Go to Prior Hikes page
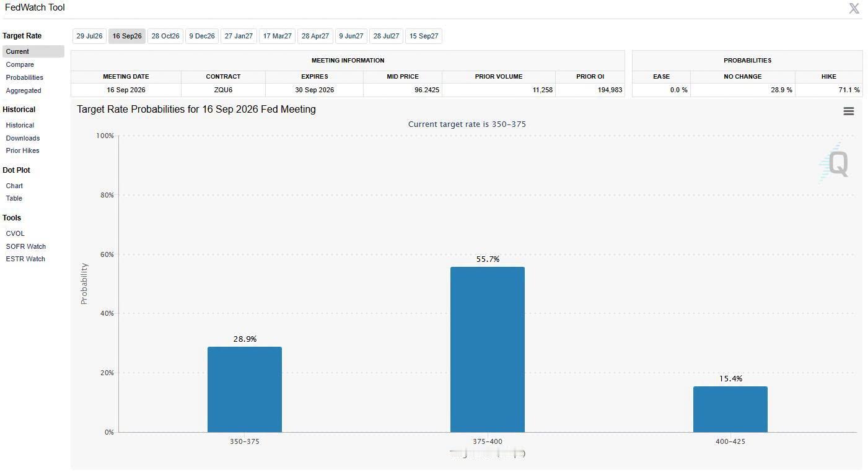 point(22,150)
